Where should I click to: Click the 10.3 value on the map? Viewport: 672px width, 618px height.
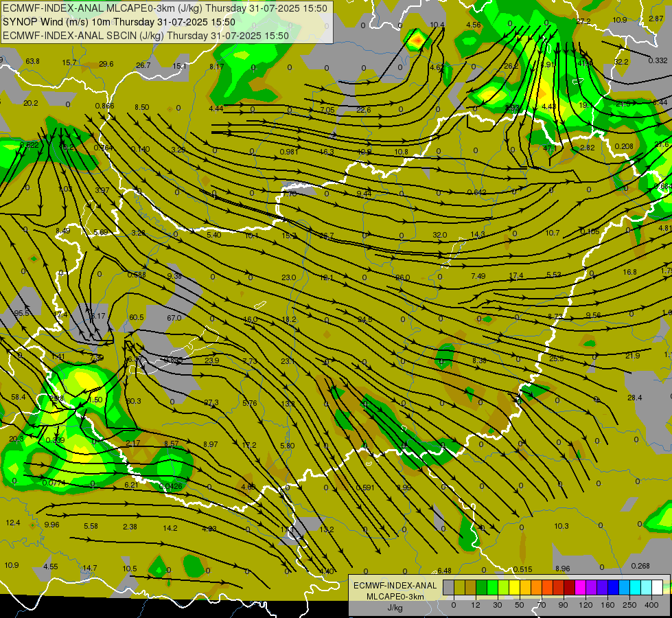click(x=561, y=526)
